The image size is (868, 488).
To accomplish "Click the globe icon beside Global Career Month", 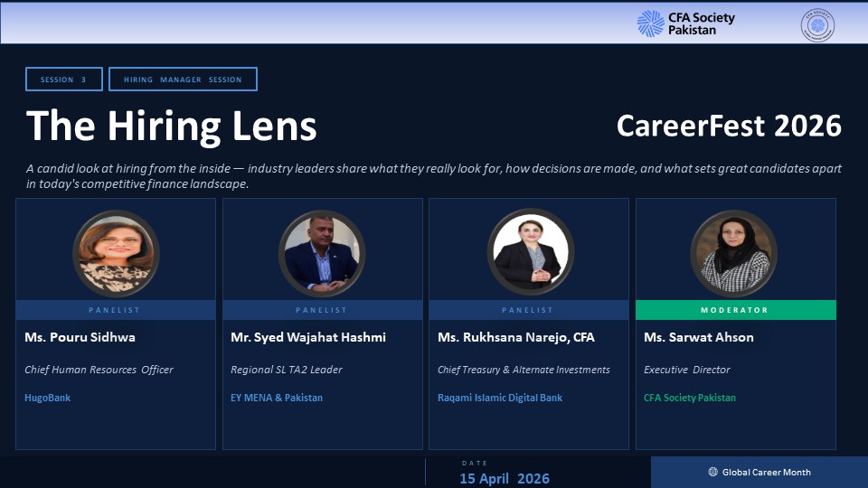I will pyautogui.click(x=713, y=472).
